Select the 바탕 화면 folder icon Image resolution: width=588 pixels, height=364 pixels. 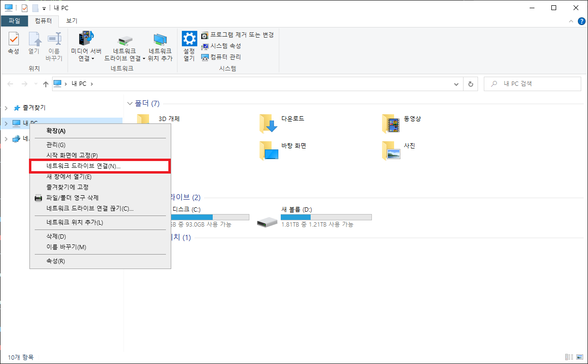point(269,150)
